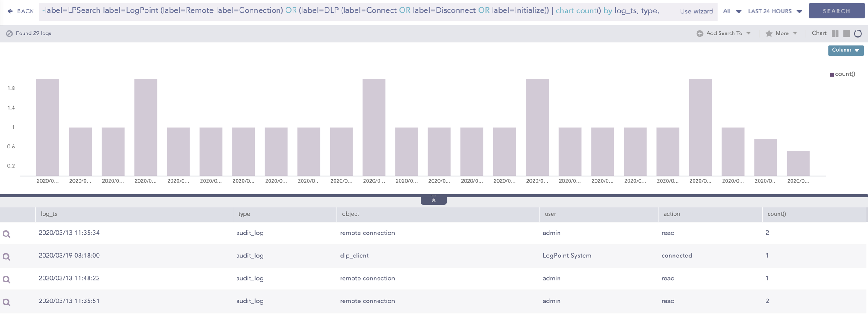This screenshot has height=315, width=868.
Task: Open the Add Search To menu
Action: (727, 33)
